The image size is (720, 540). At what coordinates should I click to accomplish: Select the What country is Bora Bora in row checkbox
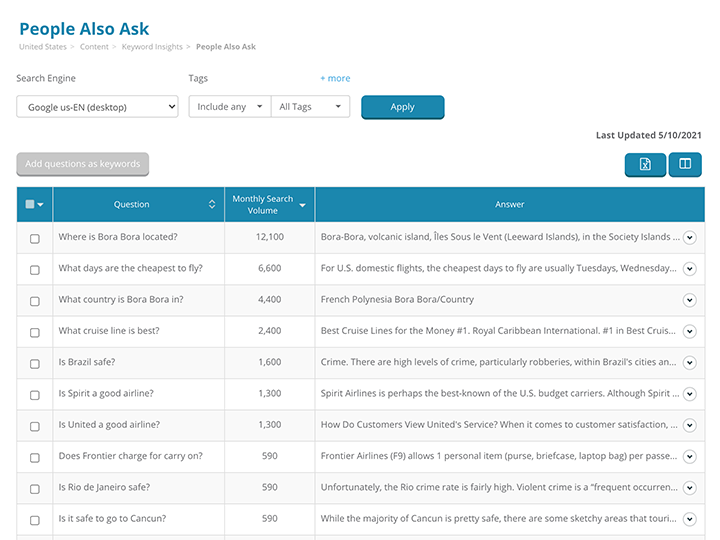point(35,301)
